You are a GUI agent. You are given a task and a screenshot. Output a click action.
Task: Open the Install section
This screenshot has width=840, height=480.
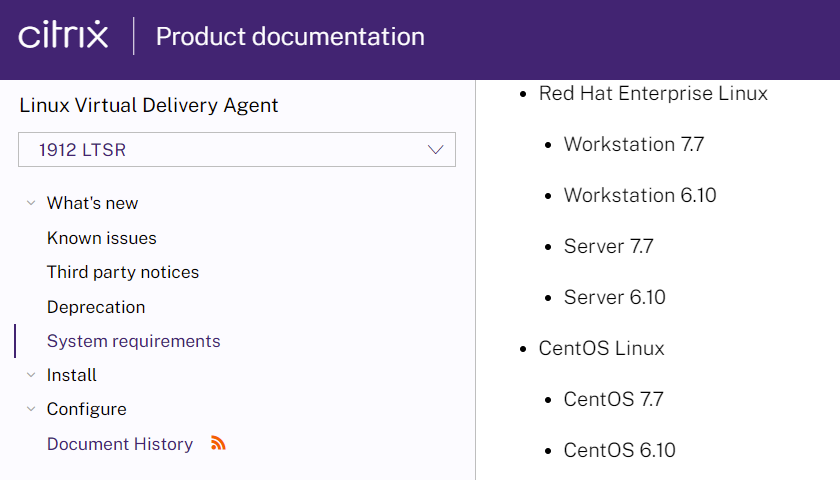tap(72, 375)
